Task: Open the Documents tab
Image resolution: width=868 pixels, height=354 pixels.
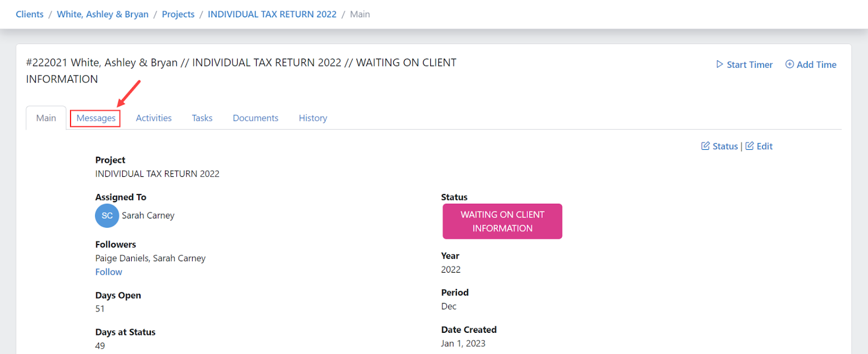Action: [x=255, y=118]
